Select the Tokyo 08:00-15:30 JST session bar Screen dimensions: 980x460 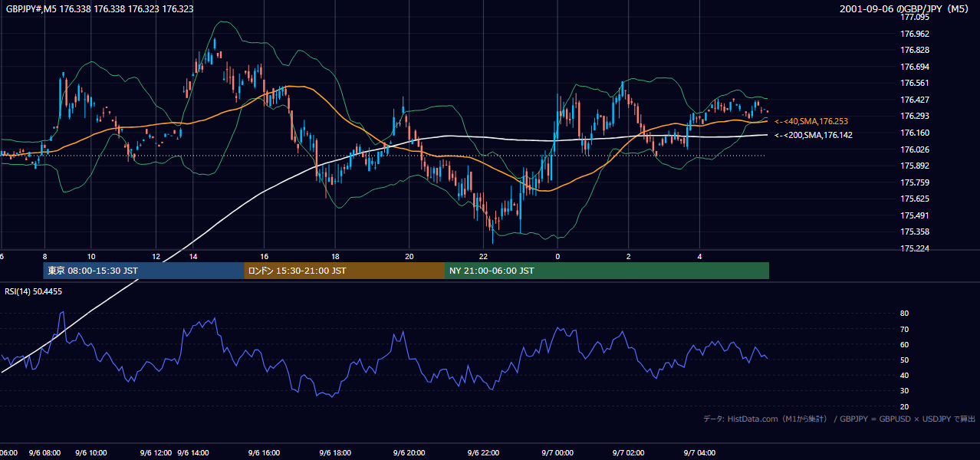[143, 271]
